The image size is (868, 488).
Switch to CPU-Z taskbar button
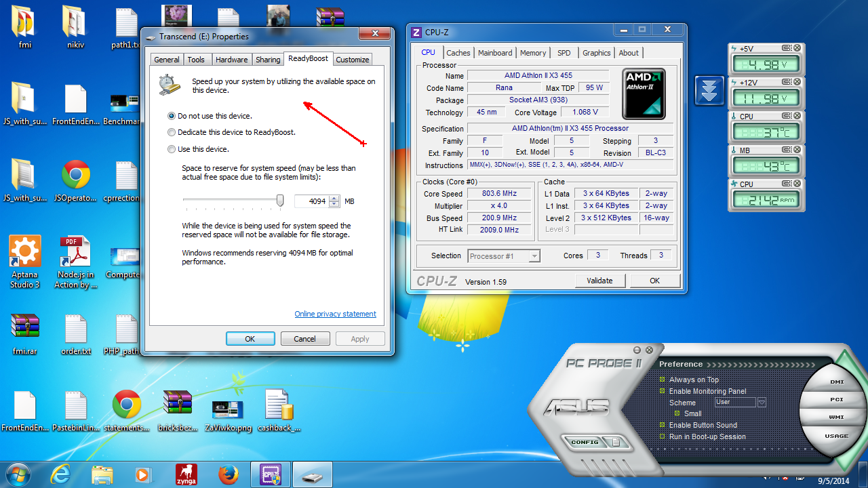click(271, 474)
